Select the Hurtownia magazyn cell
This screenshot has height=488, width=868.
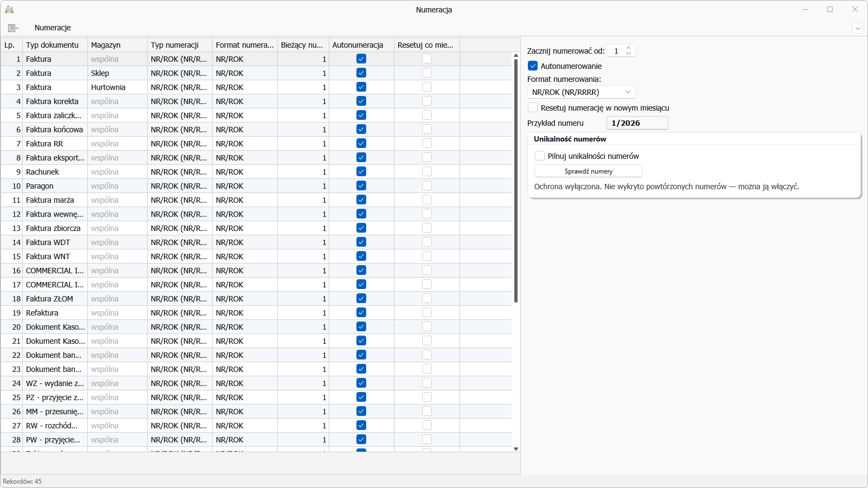[117, 87]
